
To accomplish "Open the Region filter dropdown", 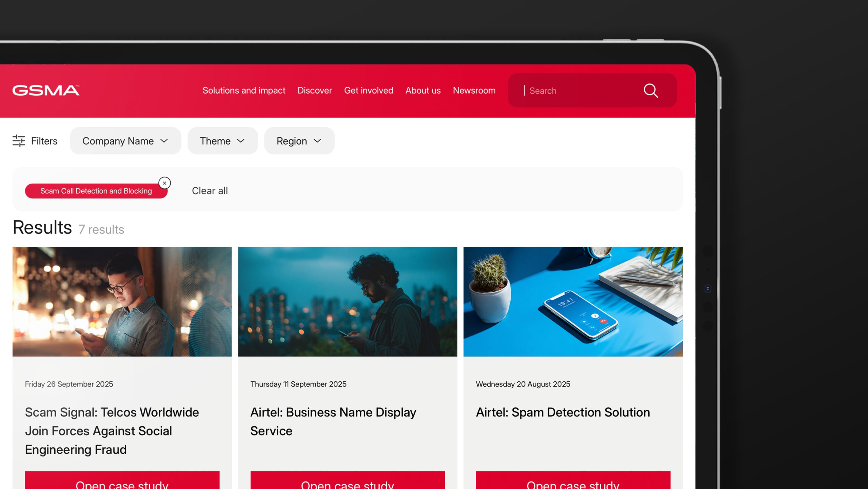I will tap(299, 140).
